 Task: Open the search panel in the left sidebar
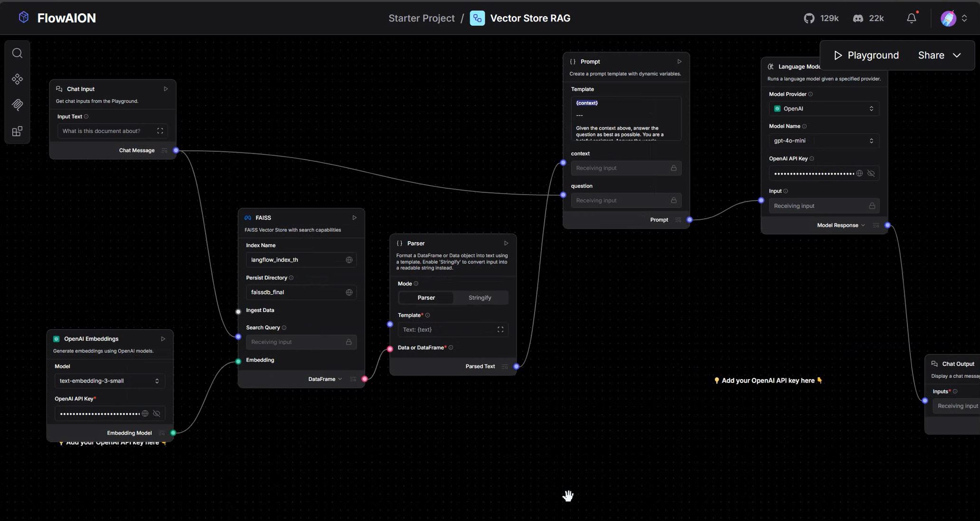(18, 53)
